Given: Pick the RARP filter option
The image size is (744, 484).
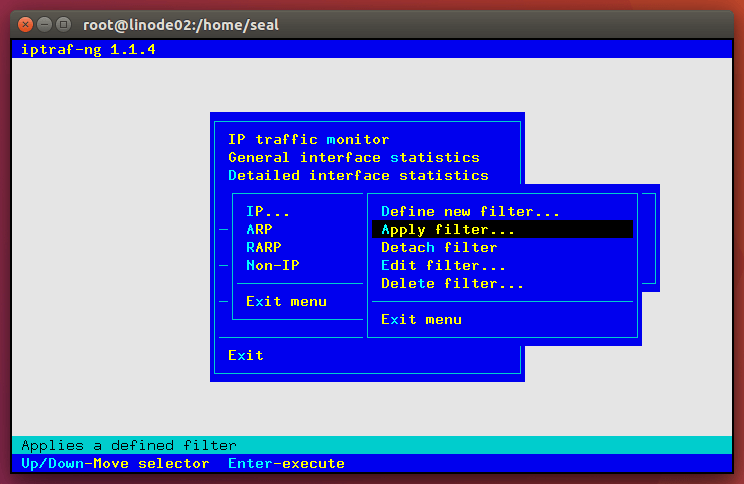Looking at the screenshot, I should click(x=264, y=247).
